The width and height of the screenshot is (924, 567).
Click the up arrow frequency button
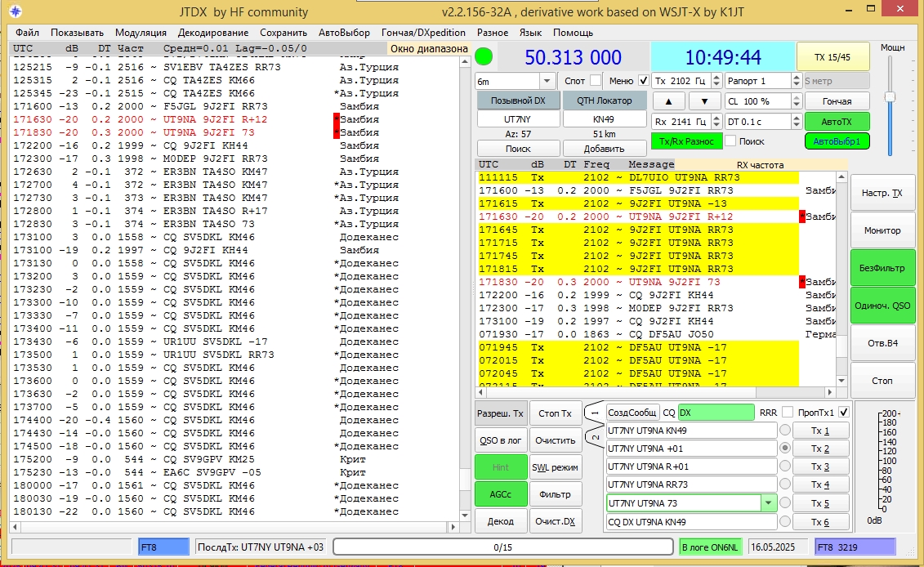(x=668, y=101)
